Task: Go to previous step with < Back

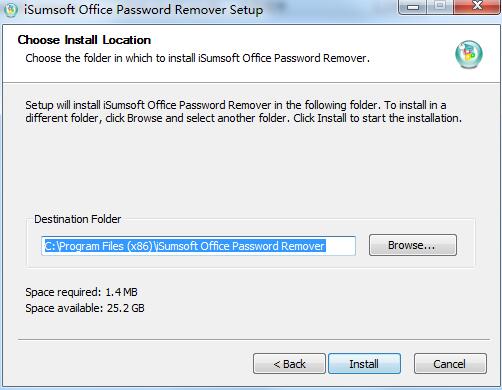Action: click(289, 364)
